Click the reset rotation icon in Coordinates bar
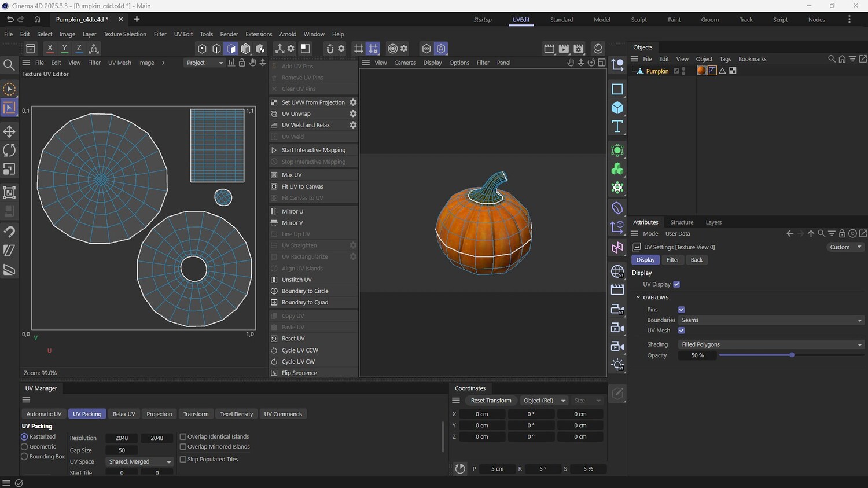Viewport: 868px width, 488px height. point(460,469)
